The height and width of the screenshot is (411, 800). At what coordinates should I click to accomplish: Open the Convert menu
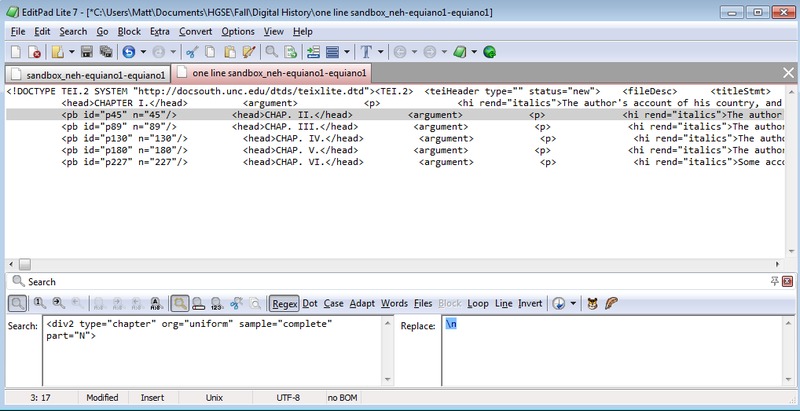(x=195, y=32)
